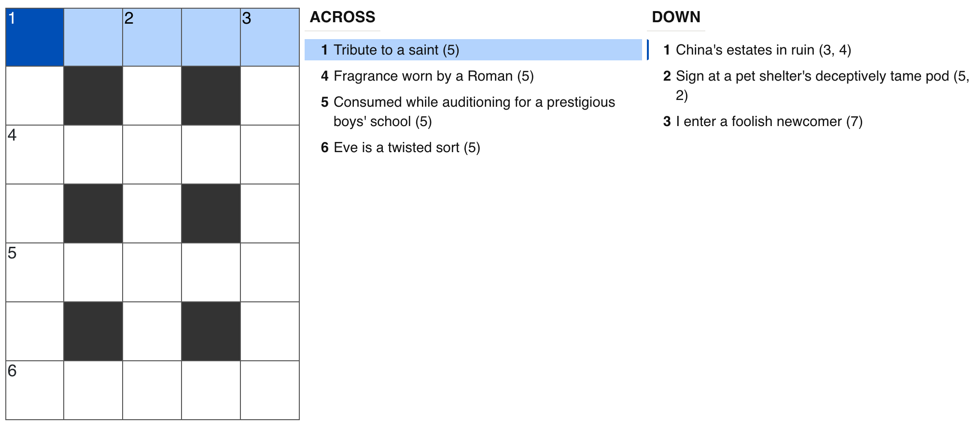Select the fourth cell of 1 Across
The image size is (980, 425).
(211, 37)
